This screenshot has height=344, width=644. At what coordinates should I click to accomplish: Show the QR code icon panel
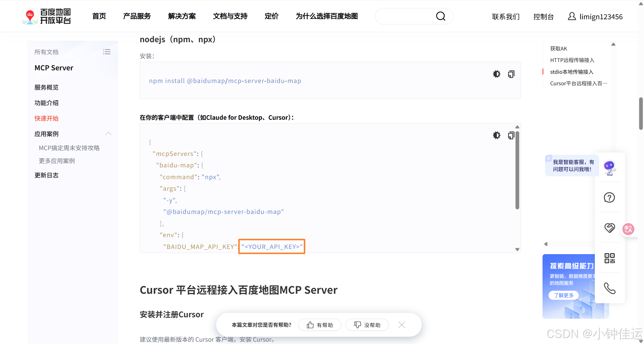click(x=609, y=258)
